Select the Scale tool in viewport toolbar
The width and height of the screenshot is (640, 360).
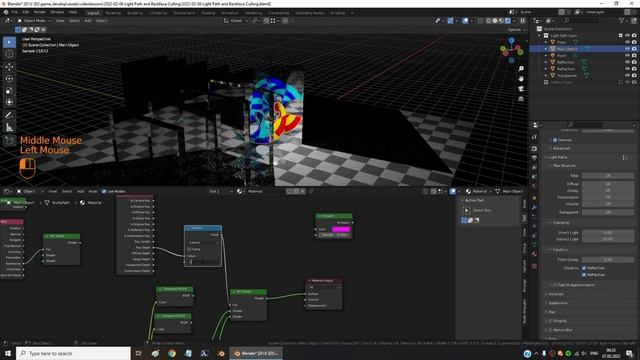pyautogui.click(x=9, y=91)
